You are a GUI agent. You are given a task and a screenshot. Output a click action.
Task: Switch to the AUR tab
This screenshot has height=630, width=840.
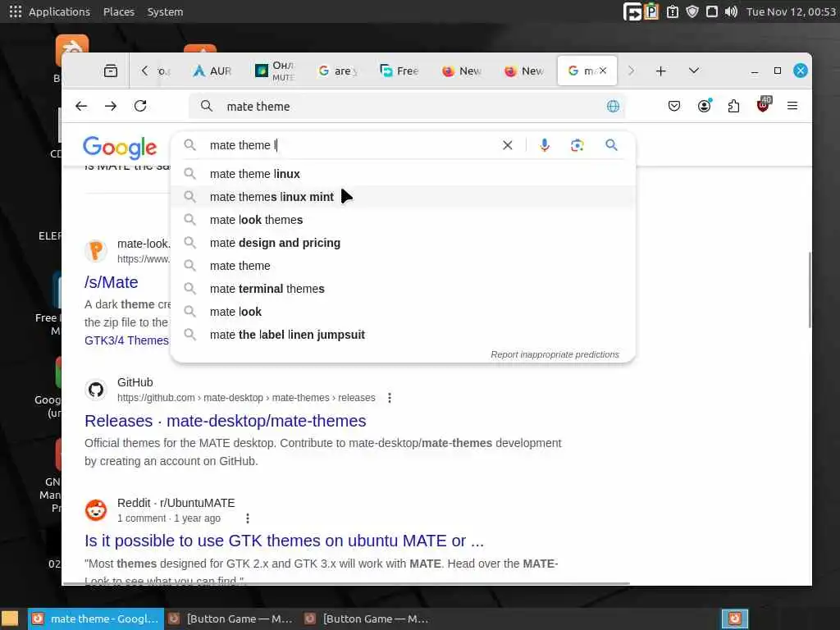[212, 71]
